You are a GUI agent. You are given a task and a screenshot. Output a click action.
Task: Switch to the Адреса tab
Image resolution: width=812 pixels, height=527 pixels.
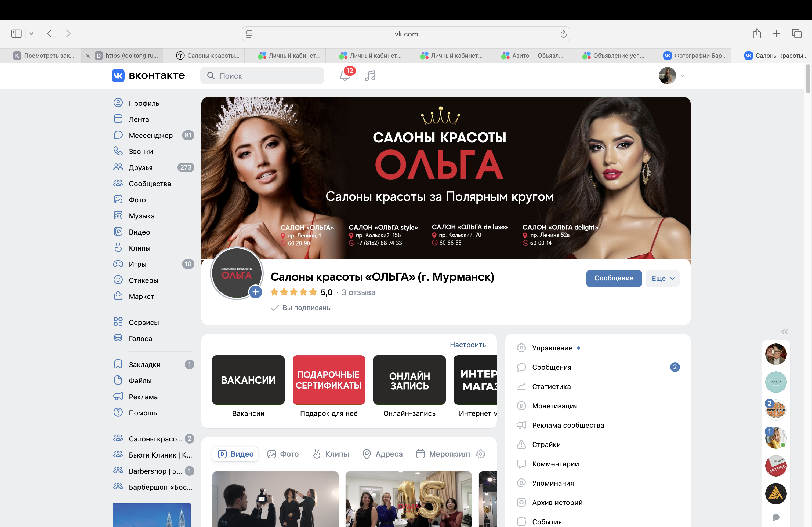(382, 454)
